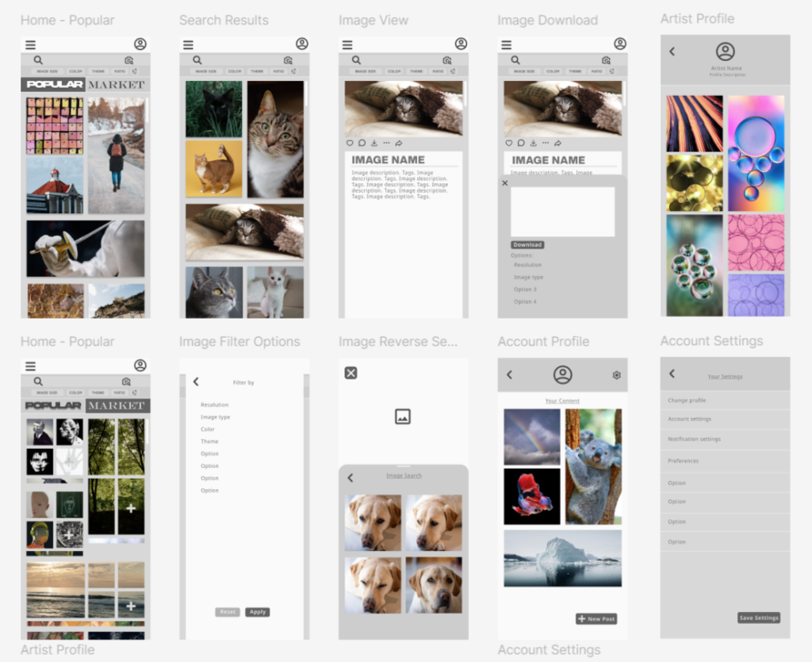Click the Save Settings button
Viewport: 812px width, 662px height.
coord(759,618)
